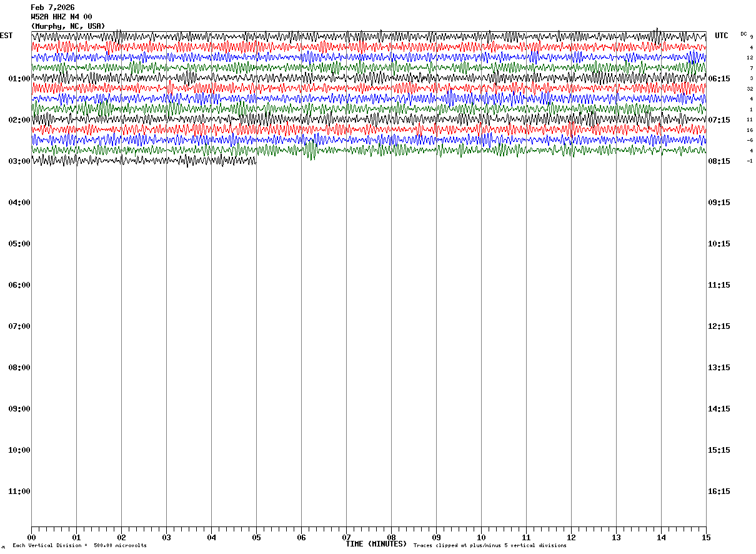
Task: Click the 14:15 UTC time label
Action: (x=719, y=409)
